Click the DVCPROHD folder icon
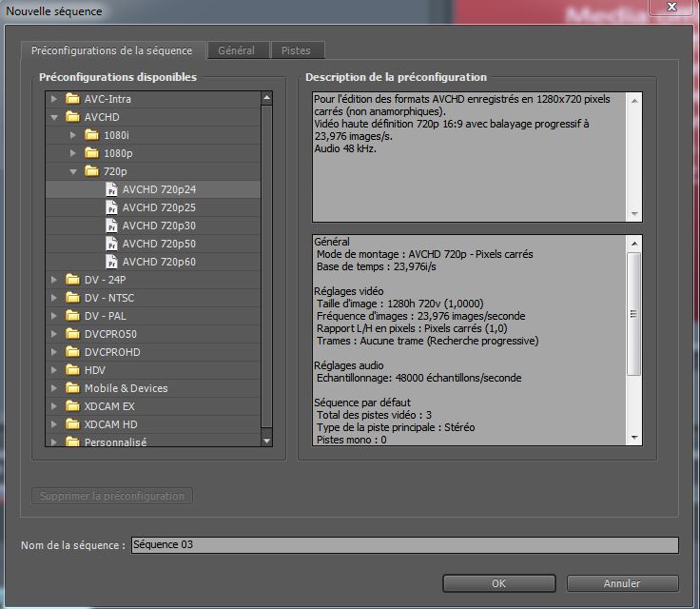This screenshot has height=609, width=700. click(72, 352)
